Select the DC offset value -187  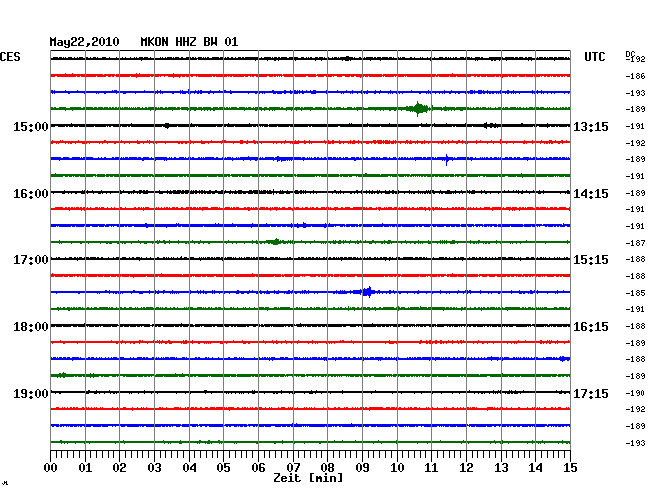(635, 243)
